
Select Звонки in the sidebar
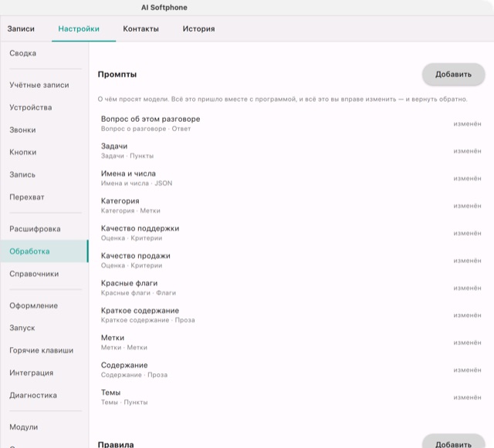(45, 130)
